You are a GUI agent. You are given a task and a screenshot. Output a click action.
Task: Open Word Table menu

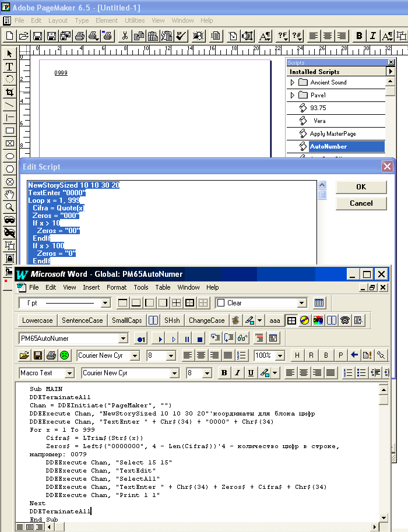pyautogui.click(x=163, y=287)
